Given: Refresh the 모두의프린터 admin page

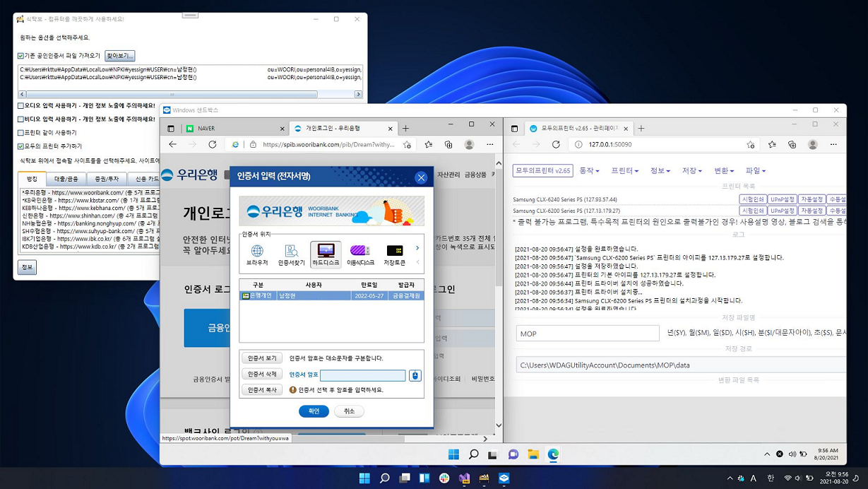Looking at the screenshot, I should pos(556,144).
